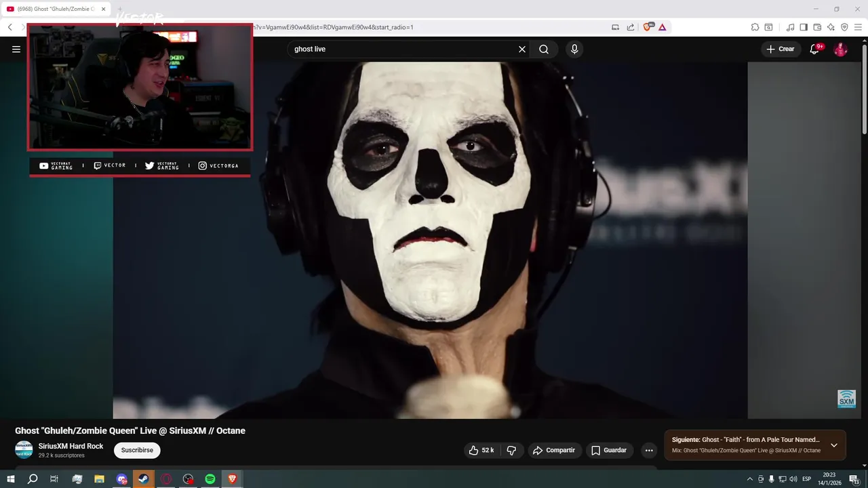868x488 pixels.
Task: Open network tray icon
Action: (783, 479)
